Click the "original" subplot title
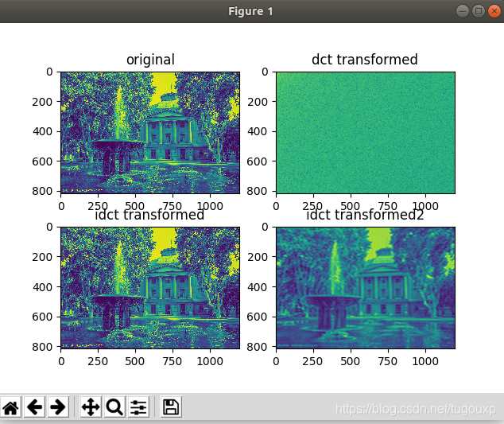 (150, 60)
